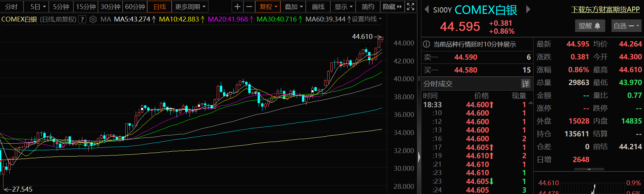Open MA settings gear icon
The width and height of the screenshot is (644, 194).
tap(93, 19)
